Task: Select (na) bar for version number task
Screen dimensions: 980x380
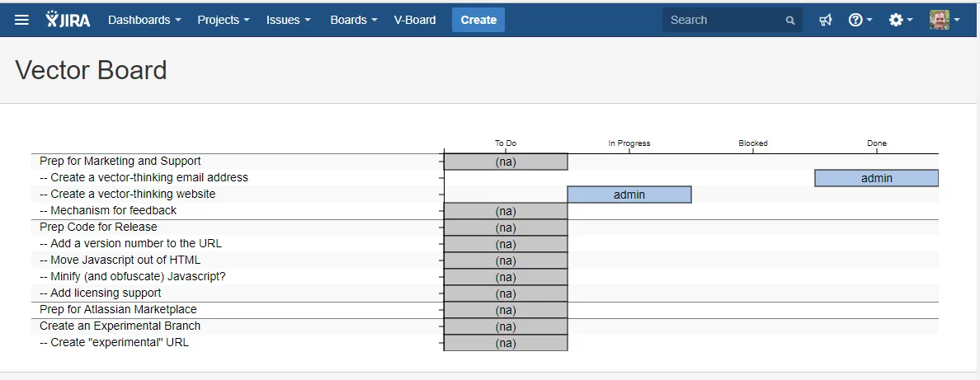Action: tap(506, 244)
